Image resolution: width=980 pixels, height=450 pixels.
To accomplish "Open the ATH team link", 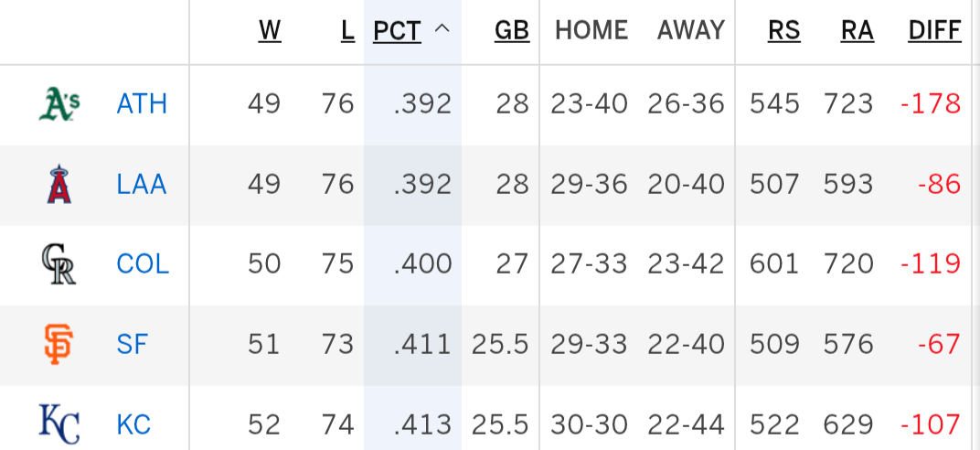I will click(142, 103).
